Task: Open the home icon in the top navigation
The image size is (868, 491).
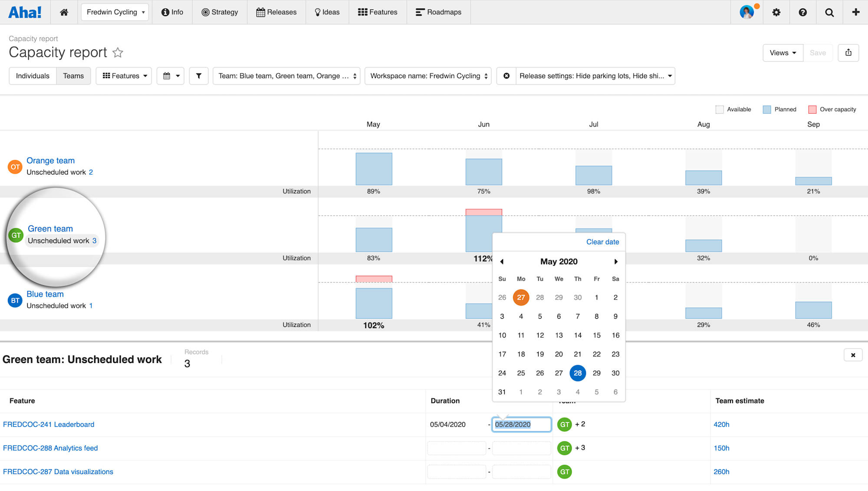Action: coord(64,12)
